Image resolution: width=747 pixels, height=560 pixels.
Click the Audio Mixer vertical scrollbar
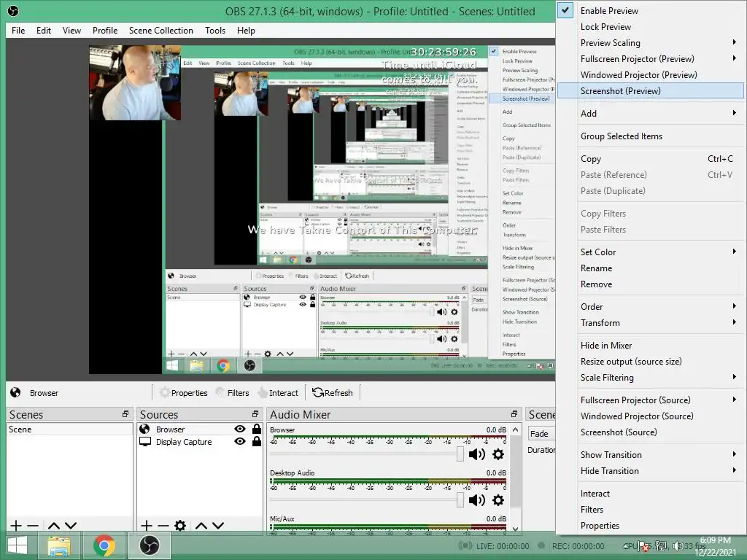516,478
